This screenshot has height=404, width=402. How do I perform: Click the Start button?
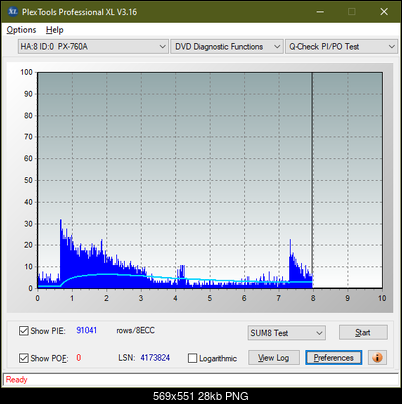[363, 333]
